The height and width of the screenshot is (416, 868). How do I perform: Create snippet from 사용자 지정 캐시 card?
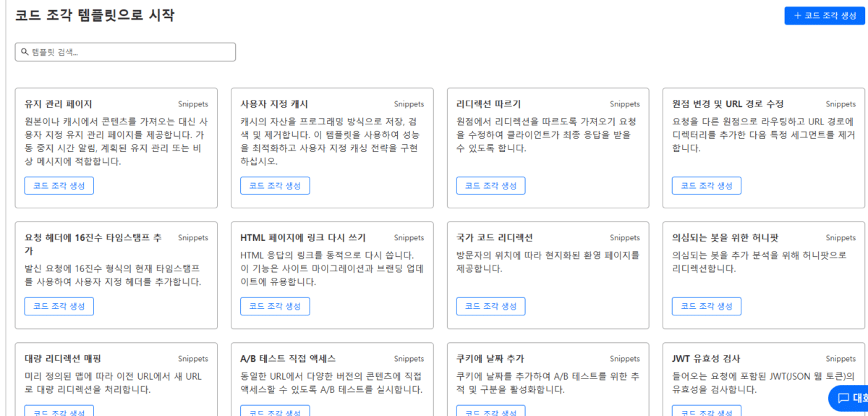(x=275, y=185)
